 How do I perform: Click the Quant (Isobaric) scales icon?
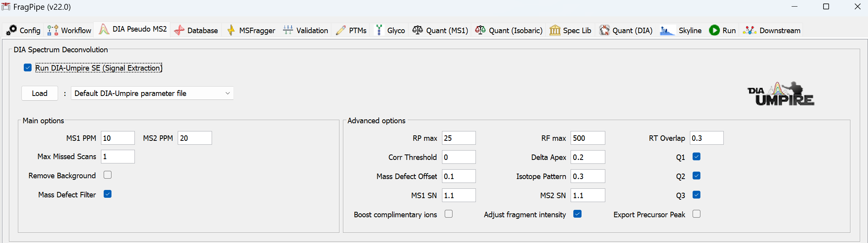point(480,30)
